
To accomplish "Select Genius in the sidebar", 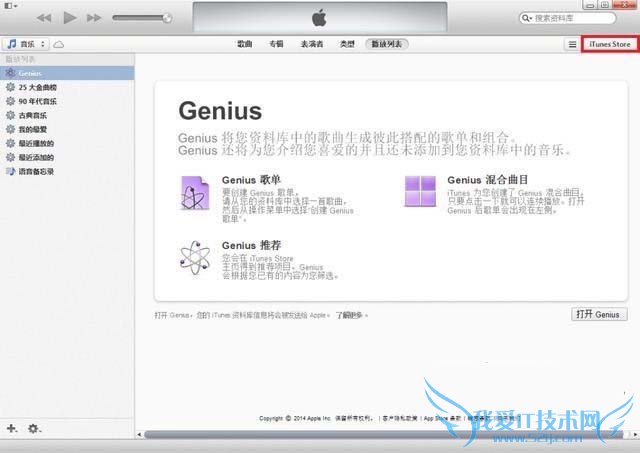I will pos(67,73).
